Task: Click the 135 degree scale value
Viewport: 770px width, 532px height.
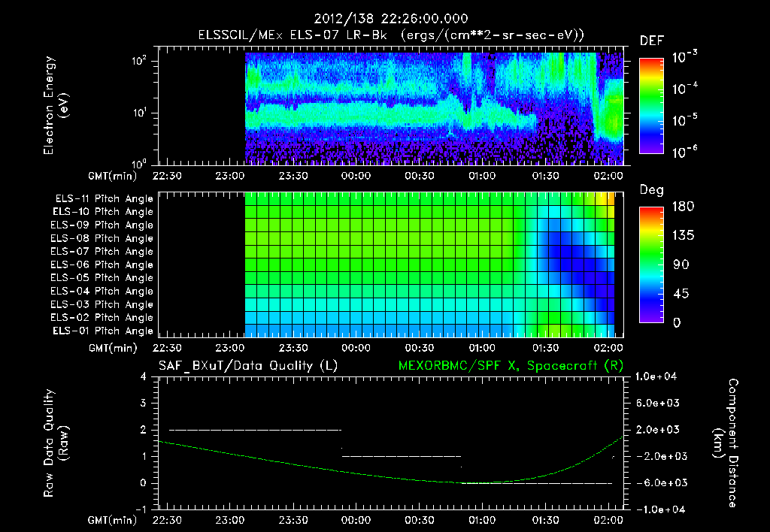Action: 683,236
